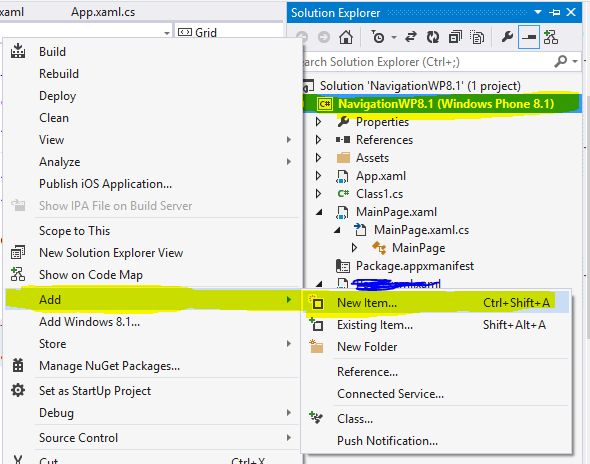Expand the References node

[x=318, y=140]
